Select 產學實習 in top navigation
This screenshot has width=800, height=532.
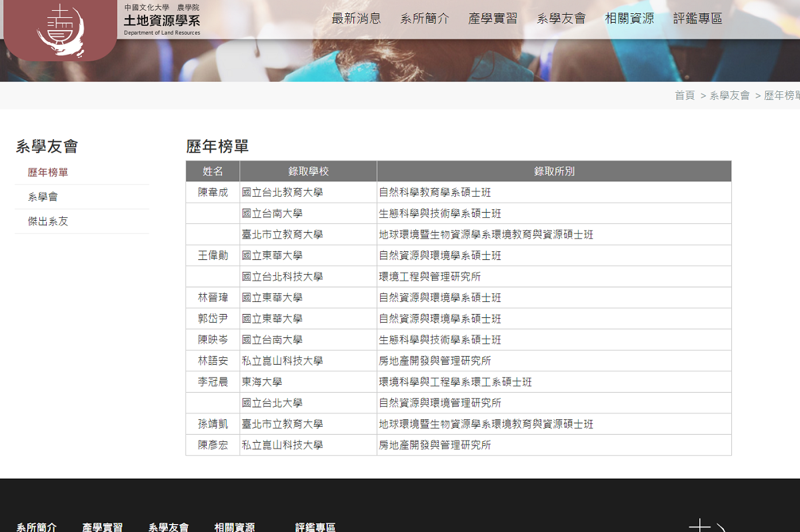[x=493, y=19]
